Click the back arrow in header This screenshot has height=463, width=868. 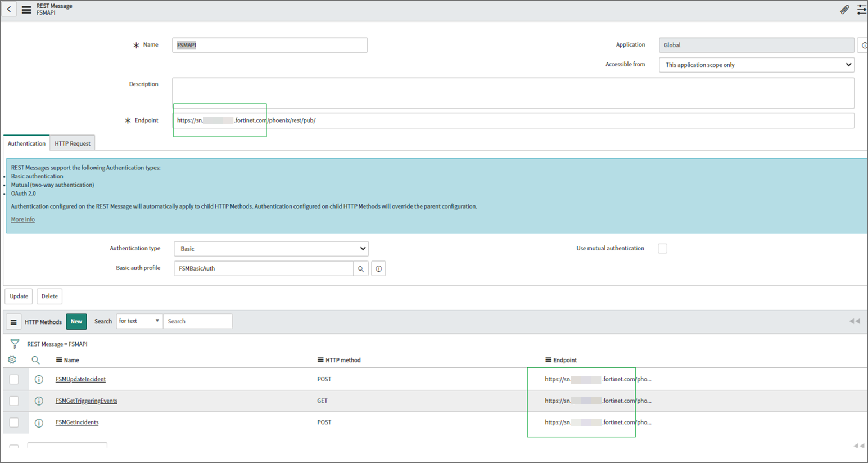click(9, 10)
